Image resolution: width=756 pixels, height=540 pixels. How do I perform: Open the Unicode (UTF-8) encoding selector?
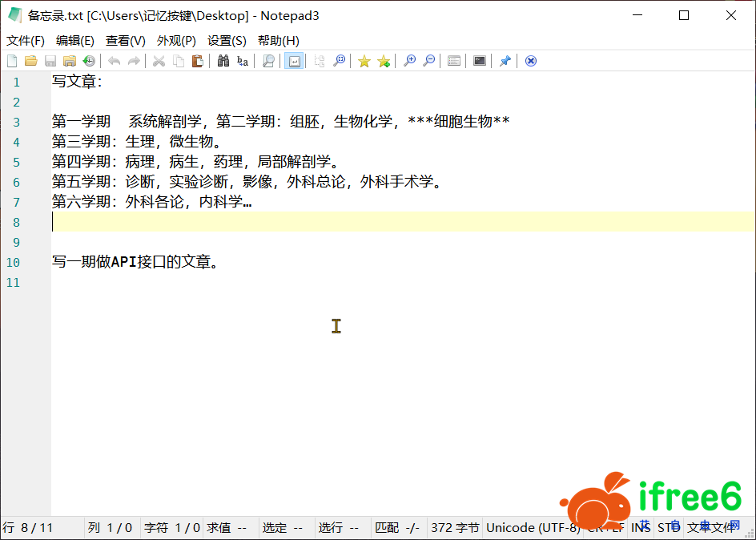533,527
